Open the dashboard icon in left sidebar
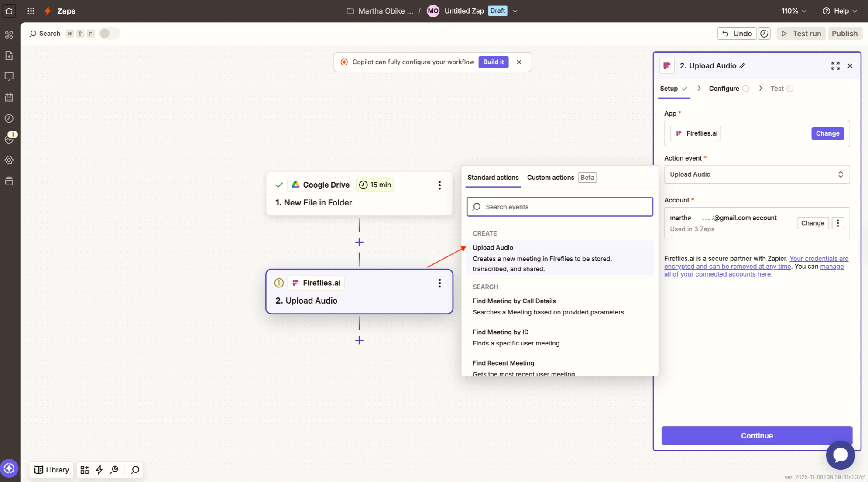This screenshot has width=868, height=482. [x=9, y=35]
